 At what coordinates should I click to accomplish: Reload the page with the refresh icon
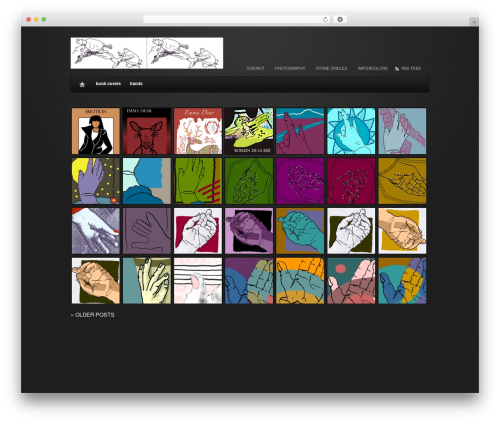click(x=325, y=19)
